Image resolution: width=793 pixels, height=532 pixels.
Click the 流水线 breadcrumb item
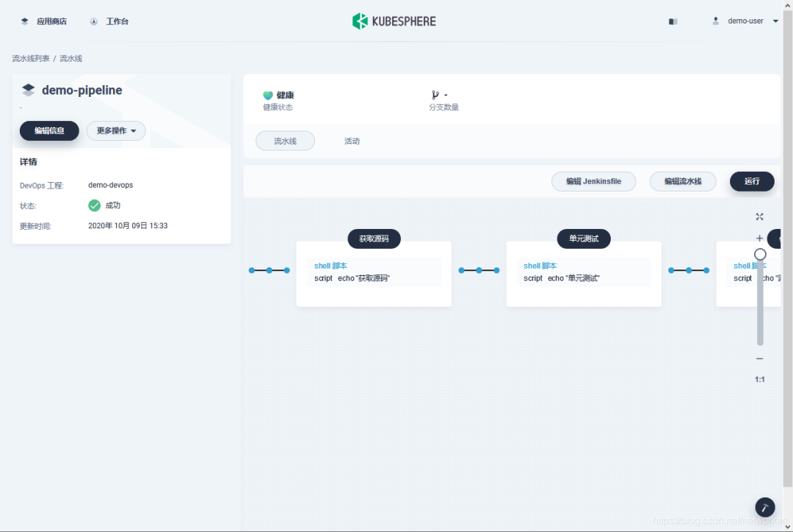click(70, 58)
